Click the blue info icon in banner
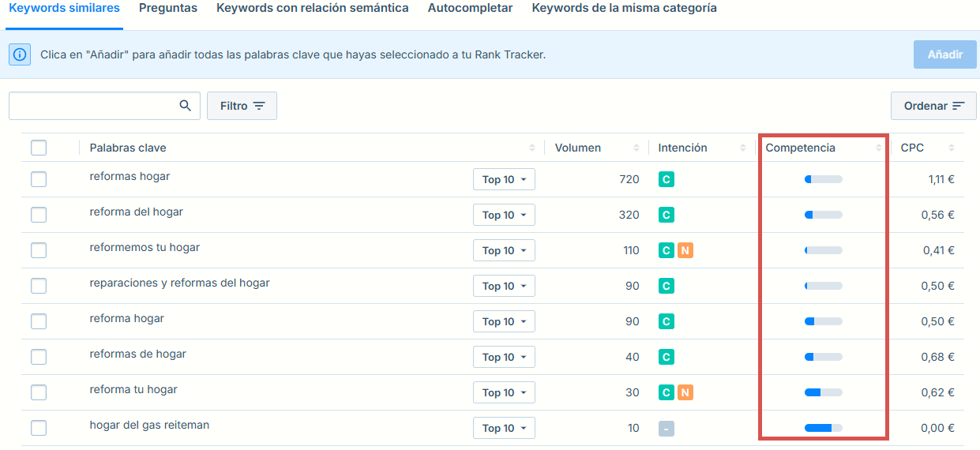This screenshot has width=980, height=450. coord(20,54)
